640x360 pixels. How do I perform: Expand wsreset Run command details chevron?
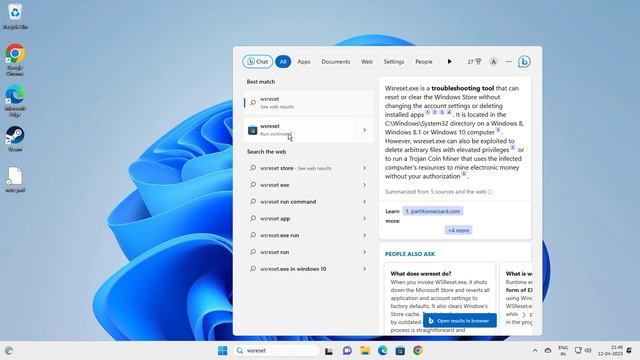point(364,130)
